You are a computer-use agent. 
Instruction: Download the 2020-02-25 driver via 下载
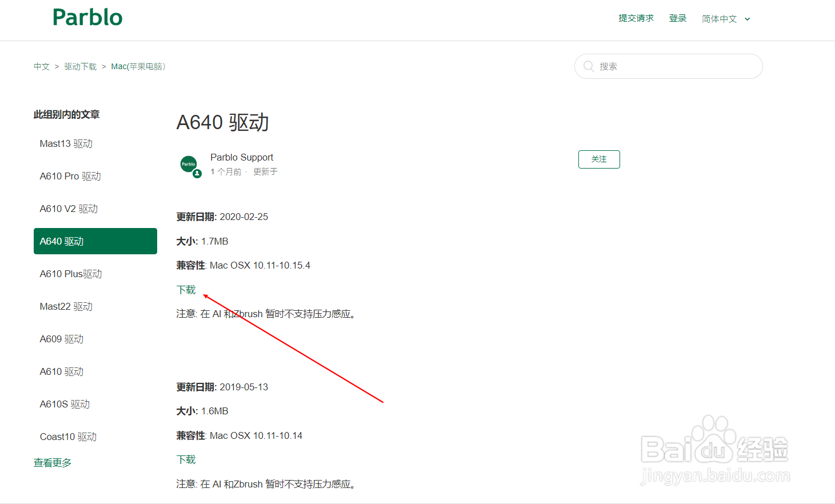tap(186, 290)
